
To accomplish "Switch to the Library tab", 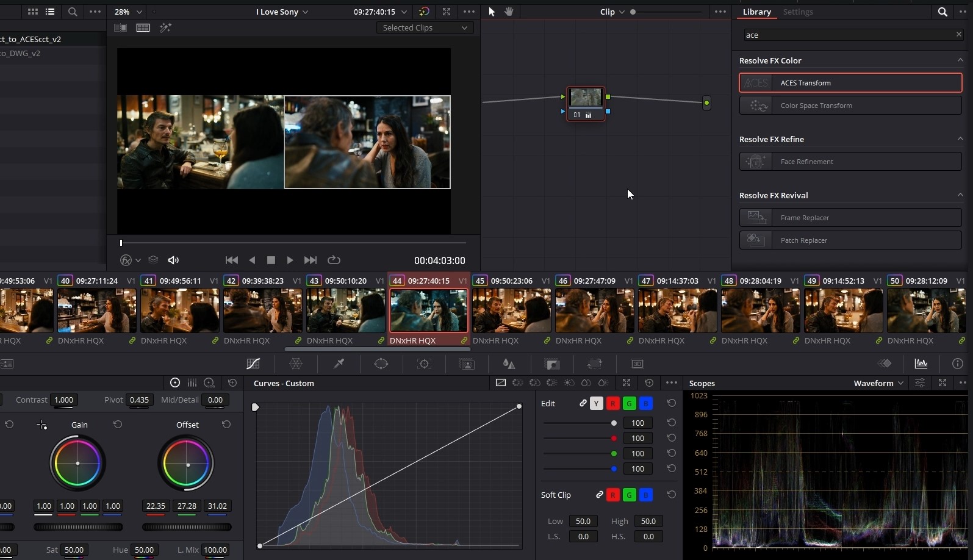I will 756,12.
